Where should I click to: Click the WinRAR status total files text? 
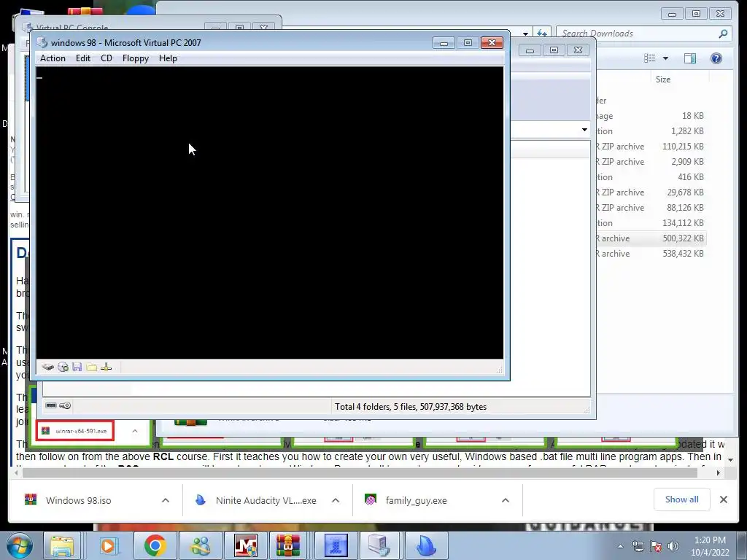411,407
